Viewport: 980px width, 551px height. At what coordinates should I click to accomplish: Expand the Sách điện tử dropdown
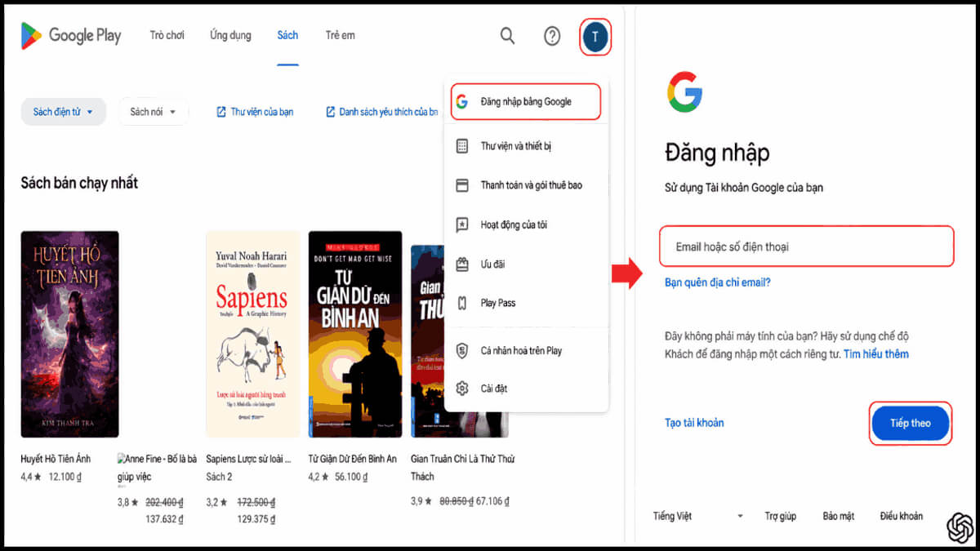[64, 112]
